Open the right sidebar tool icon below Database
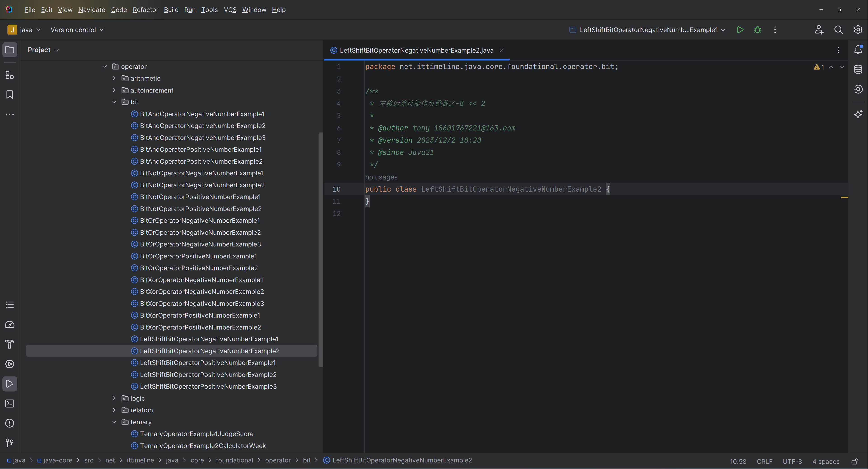 tap(858, 89)
